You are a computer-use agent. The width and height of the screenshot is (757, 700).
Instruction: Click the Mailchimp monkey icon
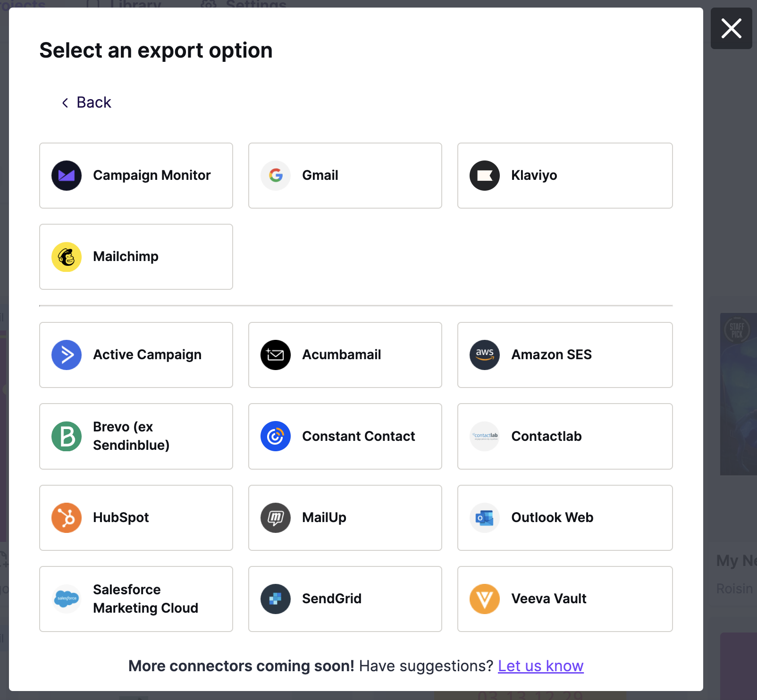[67, 257]
